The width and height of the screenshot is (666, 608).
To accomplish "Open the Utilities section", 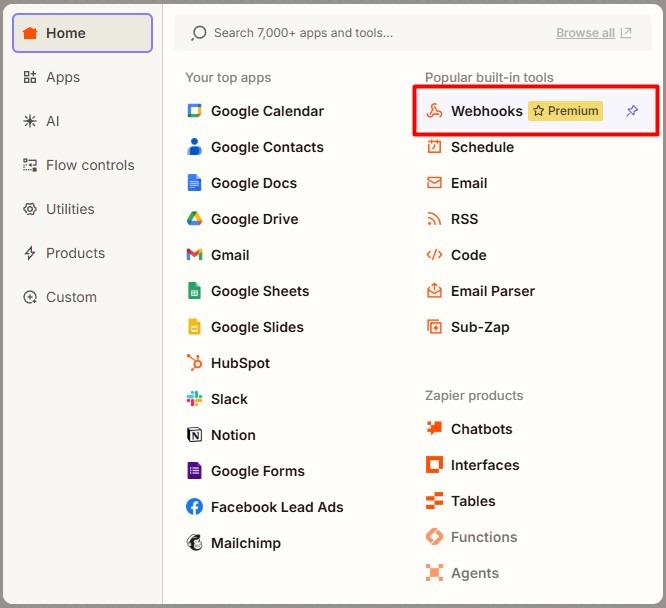I will pos(70,209).
